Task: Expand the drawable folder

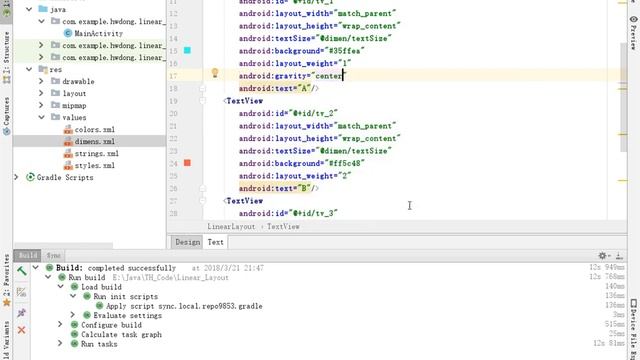Action: coord(41,81)
